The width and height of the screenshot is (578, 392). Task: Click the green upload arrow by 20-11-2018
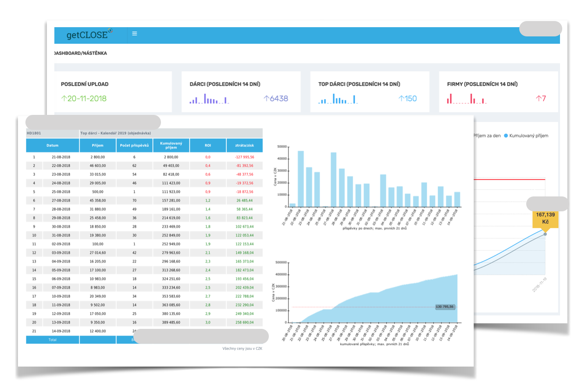[64, 99]
